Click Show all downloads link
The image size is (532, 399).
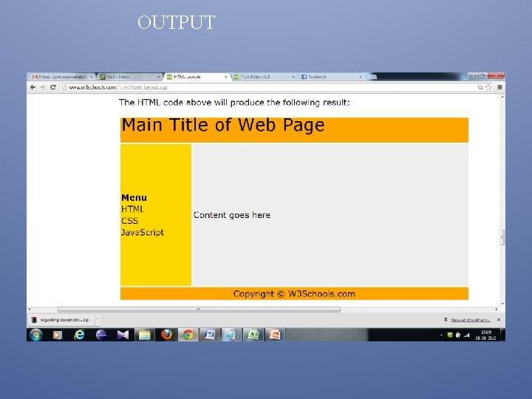pyautogui.click(x=470, y=320)
